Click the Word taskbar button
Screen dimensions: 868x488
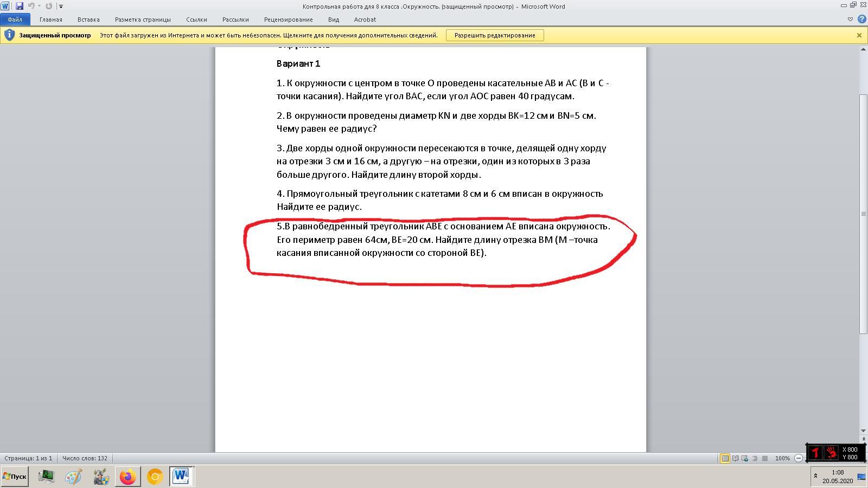click(x=181, y=477)
